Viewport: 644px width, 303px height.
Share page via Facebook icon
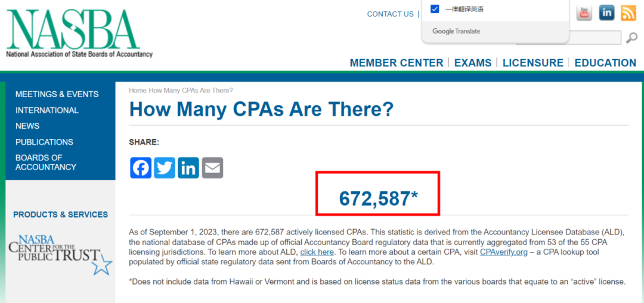coord(141,168)
